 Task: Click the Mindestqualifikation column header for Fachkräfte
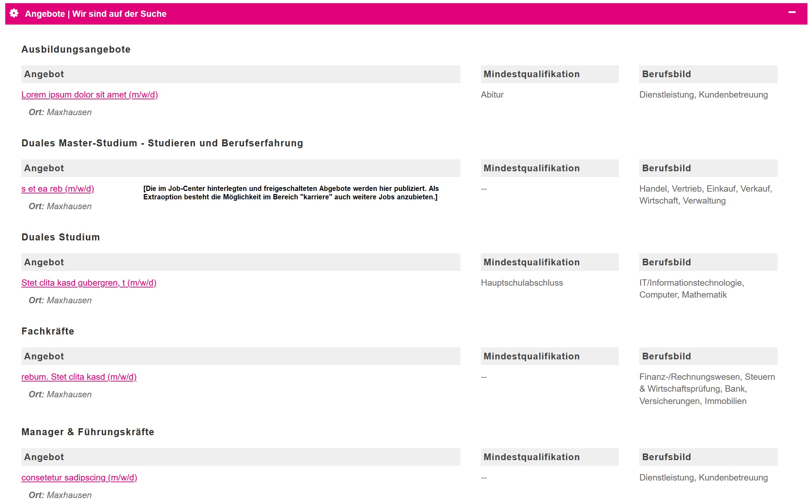click(531, 356)
